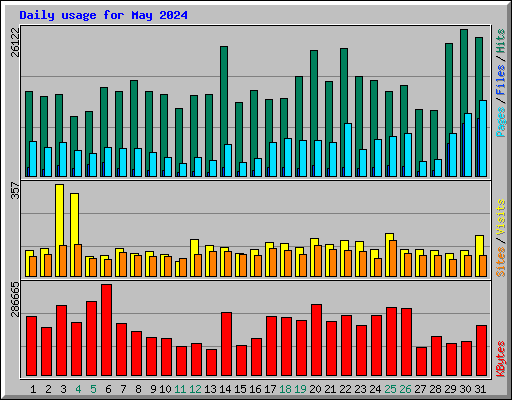Image resolution: width=512 pixels, height=400 pixels.
Task: Click day label 3 on the x-axis
Action: pos(63,389)
